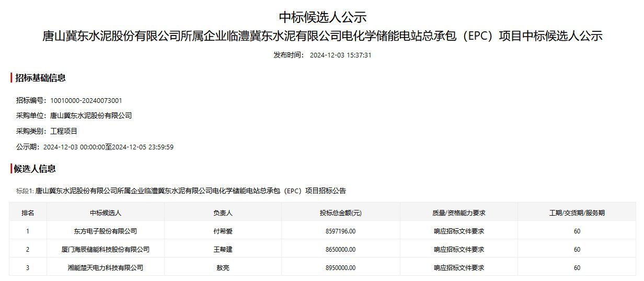Image resolution: width=644 pixels, height=281 pixels.
Task: Select the 招标基础信息 section heading
Action: 40,78
